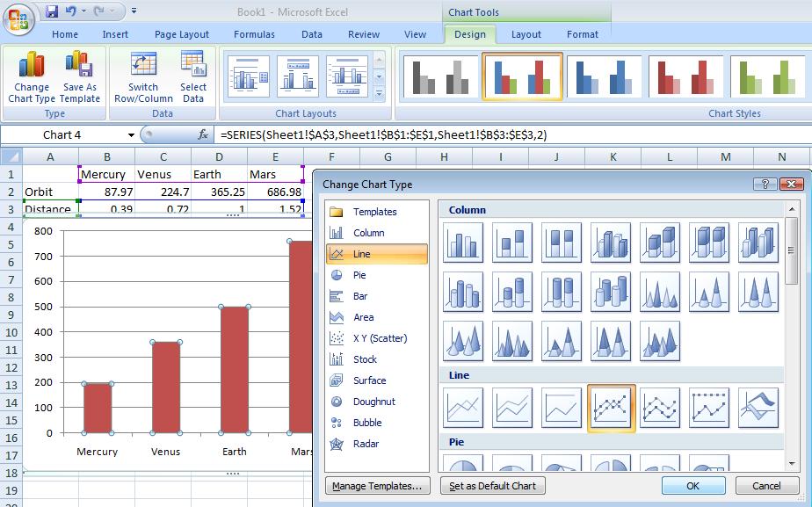Choose the first line chart subtype thumbnail
The image size is (812, 507).
(463, 409)
